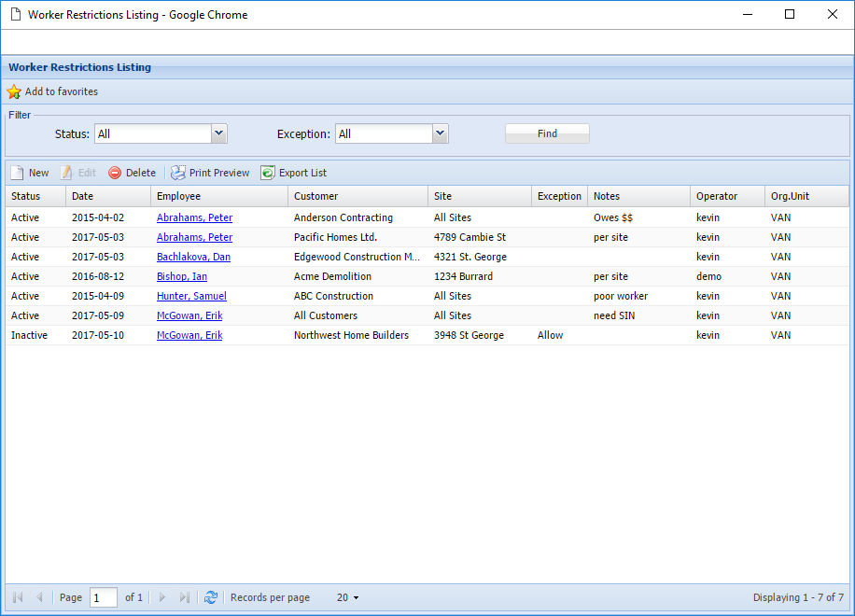Click the page number input field
This screenshot has width=855, height=616.
pos(103,597)
